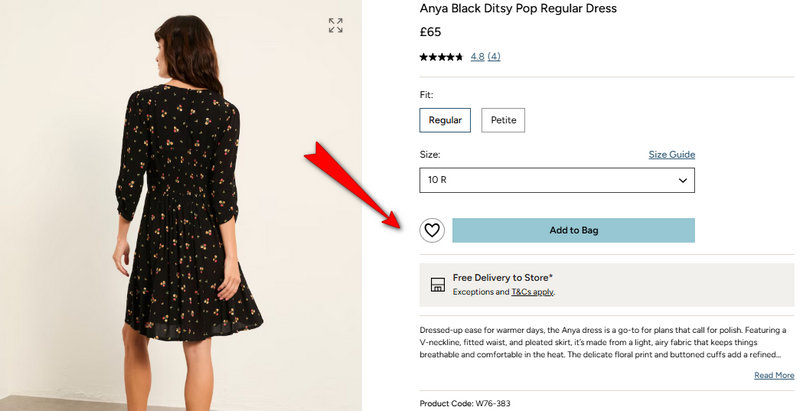This screenshot has width=800, height=411.
Task: Click the store delivery icon
Action: [437, 284]
